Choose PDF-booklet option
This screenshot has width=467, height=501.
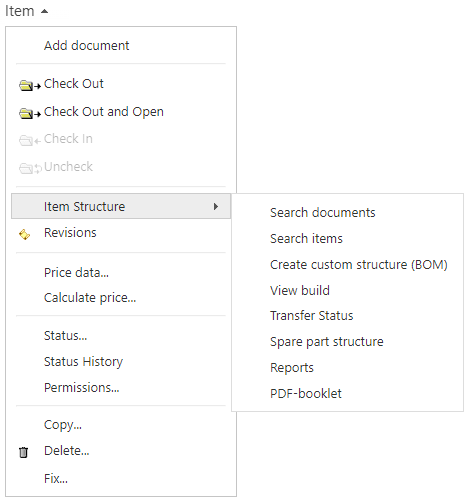pyautogui.click(x=305, y=394)
